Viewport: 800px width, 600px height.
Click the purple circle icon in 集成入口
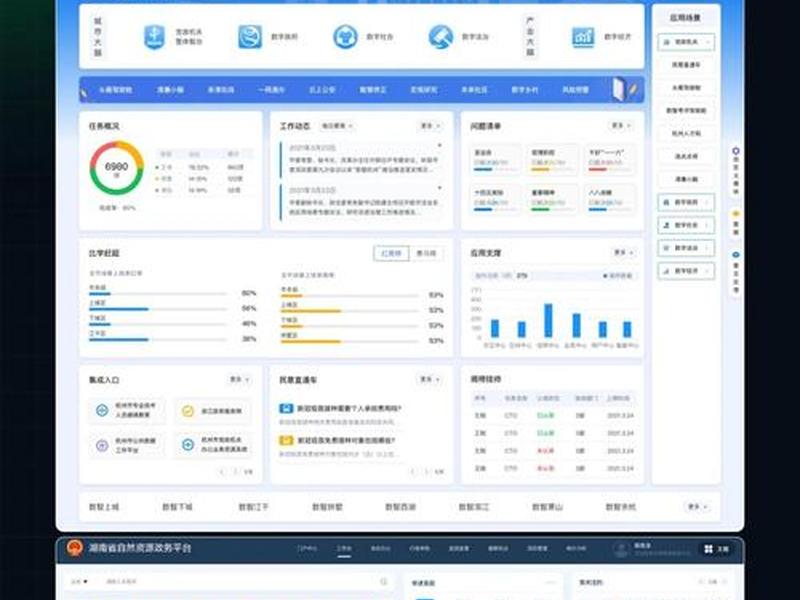(x=102, y=445)
